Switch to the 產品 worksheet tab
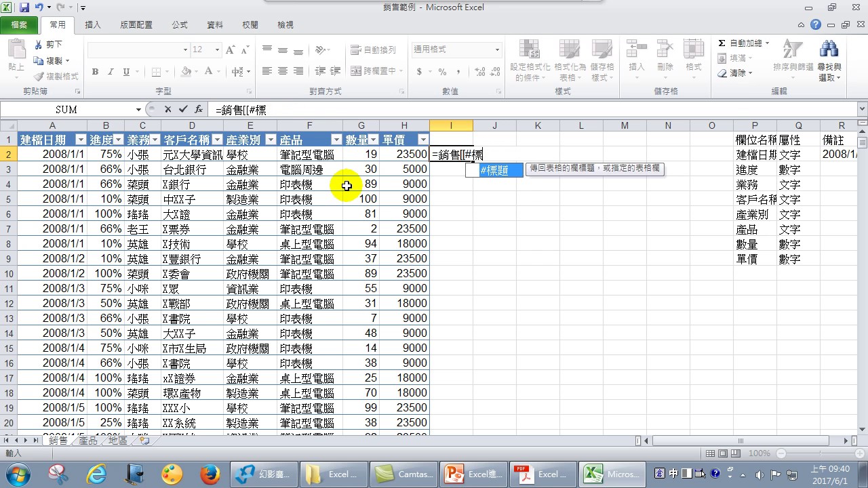This screenshot has height=488, width=868. [87, 441]
